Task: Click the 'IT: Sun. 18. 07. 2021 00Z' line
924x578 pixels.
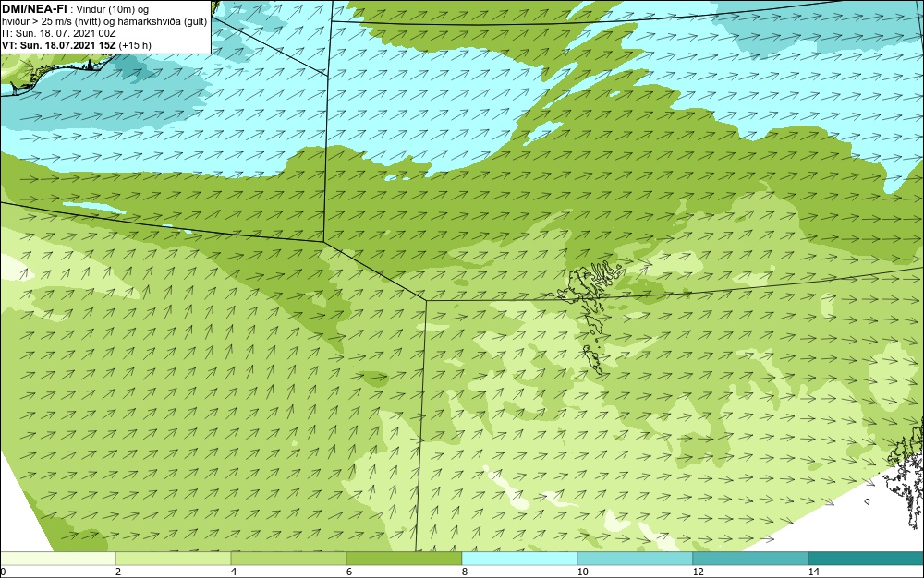Action: coord(59,33)
